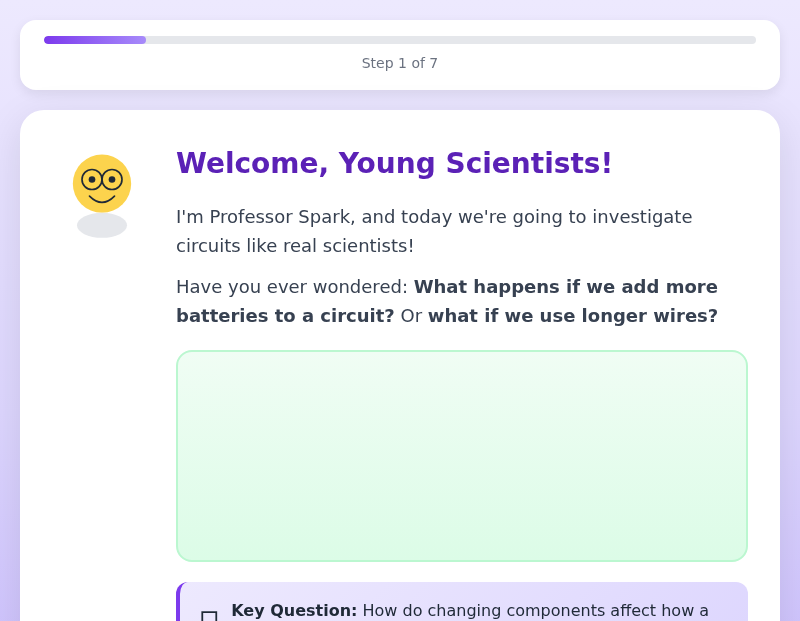The width and height of the screenshot is (800, 621).
Task: Click the "Welcome, Young Scientists!" heading
Action: [x=394, y=163]
